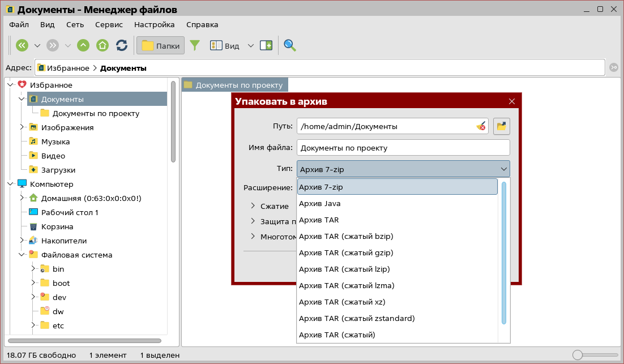The image size is (624, 364).
Task: Select the etc folder in tree
Action: (58, 326)
